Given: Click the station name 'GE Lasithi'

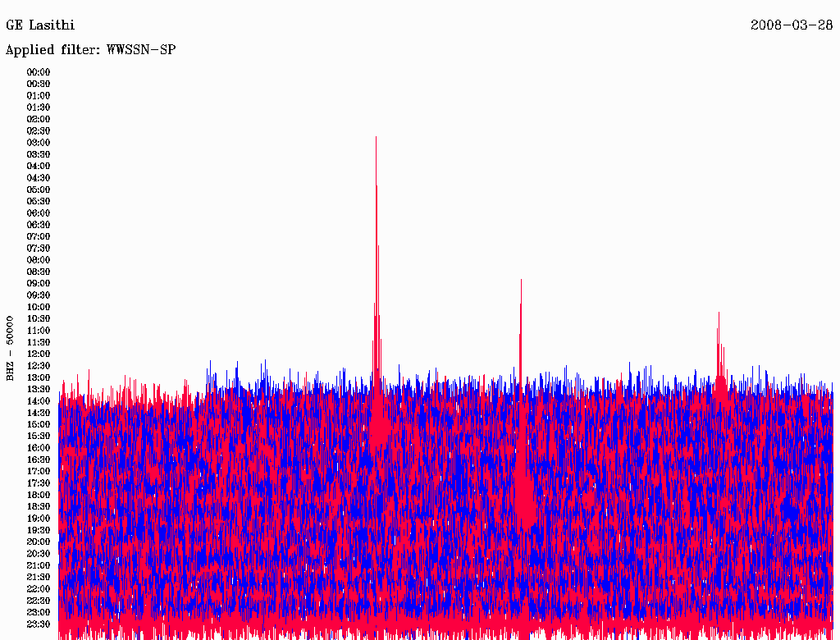Looking at the screenshot, I should 40,25.
